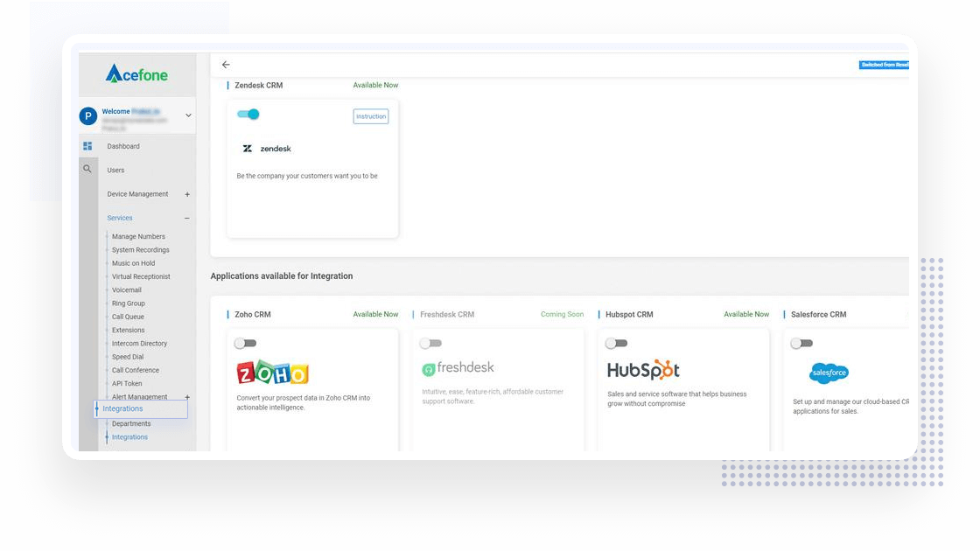This screenshot has width=980, height=551.
Task: Click the HubSpot logo
Action: [x=643, y=370]
